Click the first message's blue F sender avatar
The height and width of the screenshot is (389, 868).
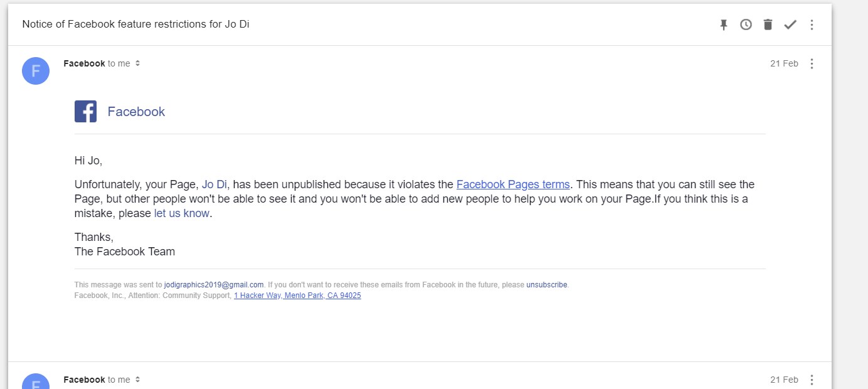(x=36, y=71)
